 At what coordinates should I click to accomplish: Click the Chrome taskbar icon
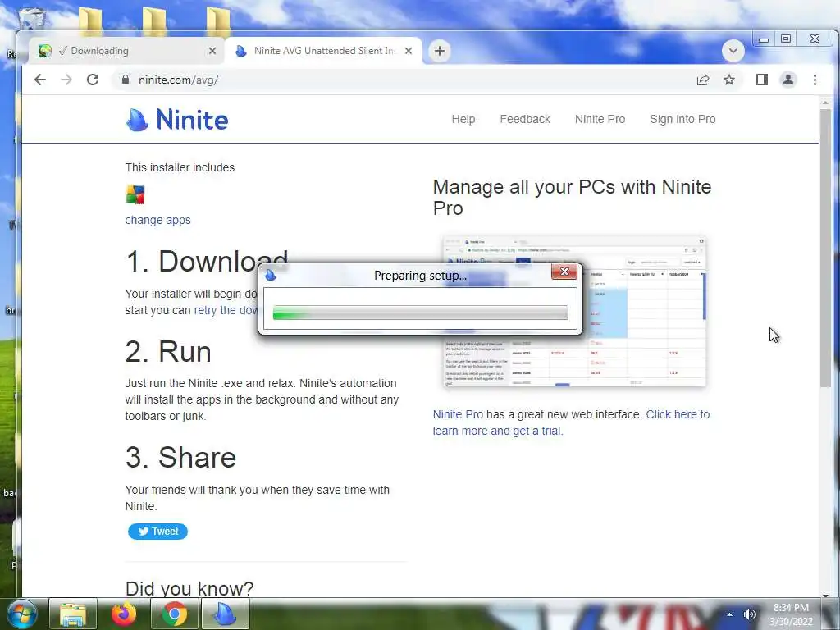pyautogui.click(x=175, y=614)
